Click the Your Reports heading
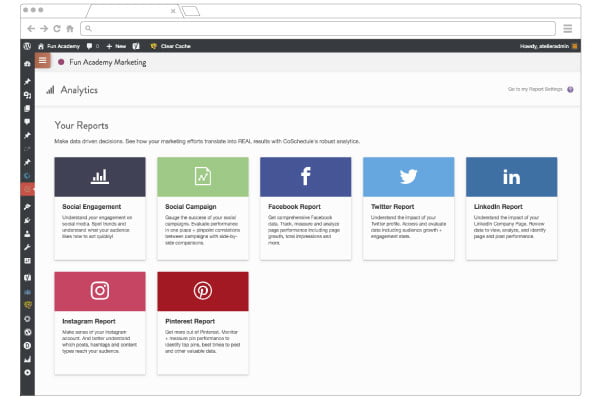 82,126
